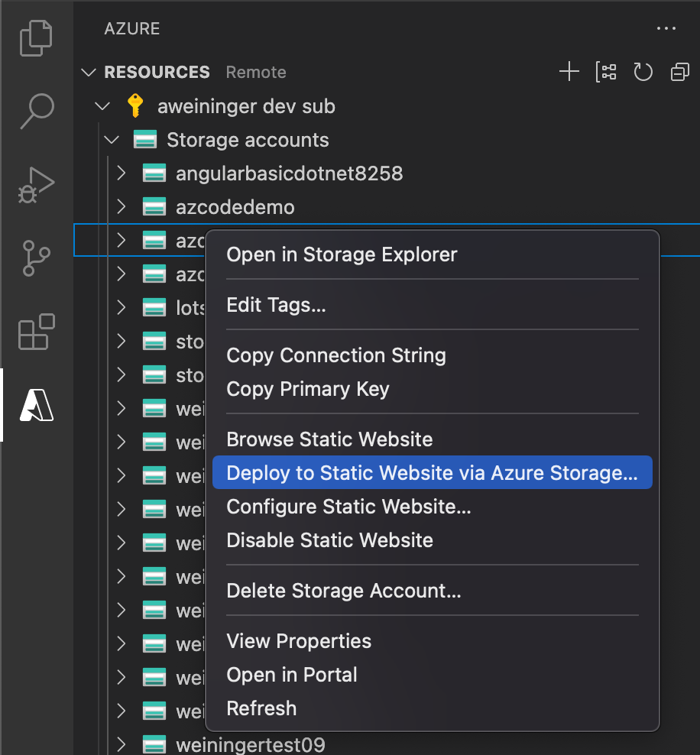Select the angularbasicdotnet8258 tree row
The height and width of the screenshot is (755, 700).
387,173
